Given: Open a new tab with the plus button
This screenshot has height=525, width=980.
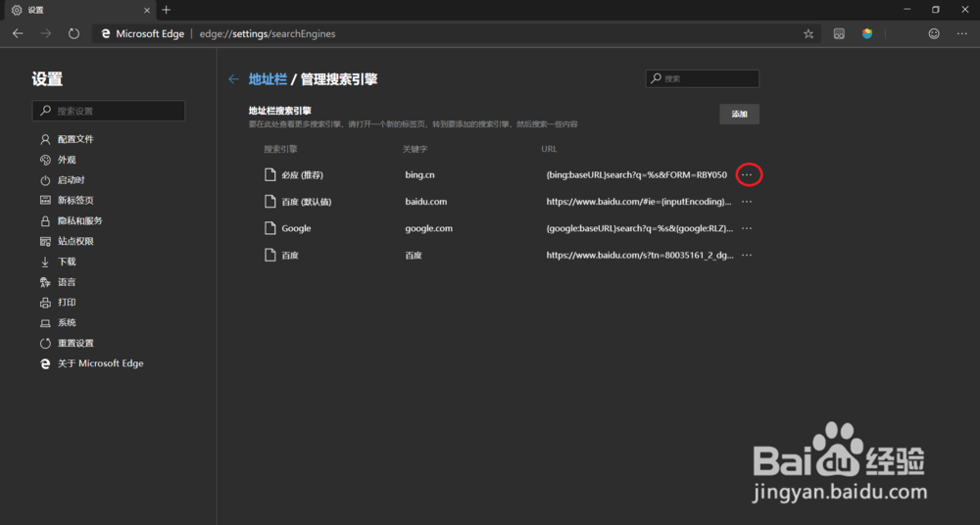Looking at the screenshot, I should pyautogui.click(x=166, y=10).
